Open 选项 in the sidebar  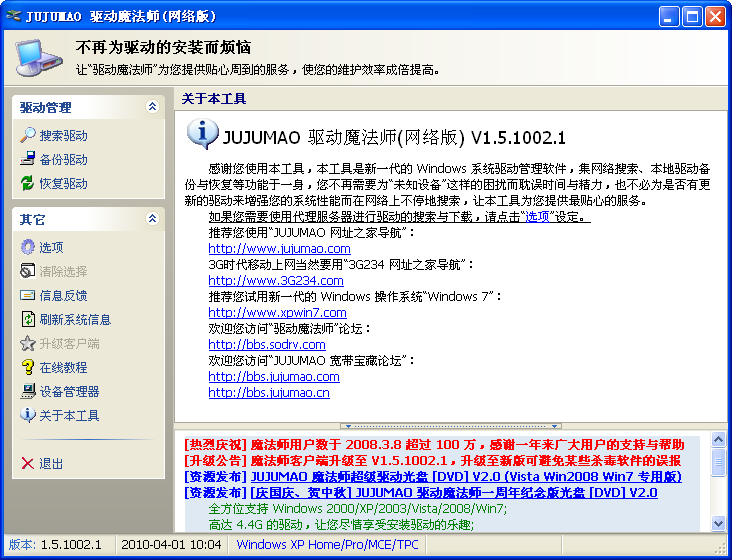point(51,247)
